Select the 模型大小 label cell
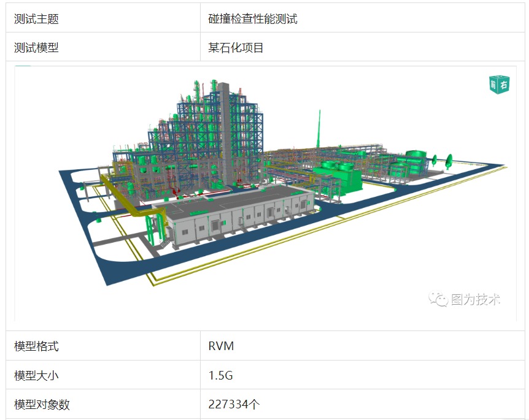This screenshot has height=420, width=529. point(103,375)
